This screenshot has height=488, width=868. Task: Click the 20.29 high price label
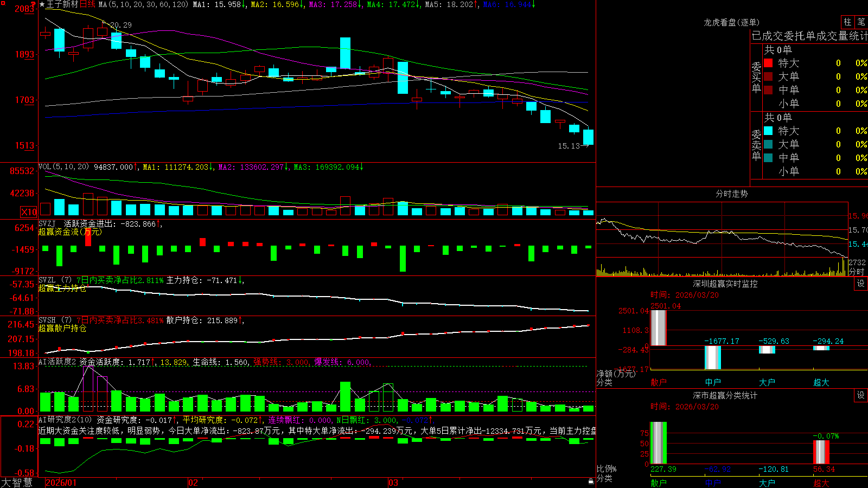tap(120, 25)
